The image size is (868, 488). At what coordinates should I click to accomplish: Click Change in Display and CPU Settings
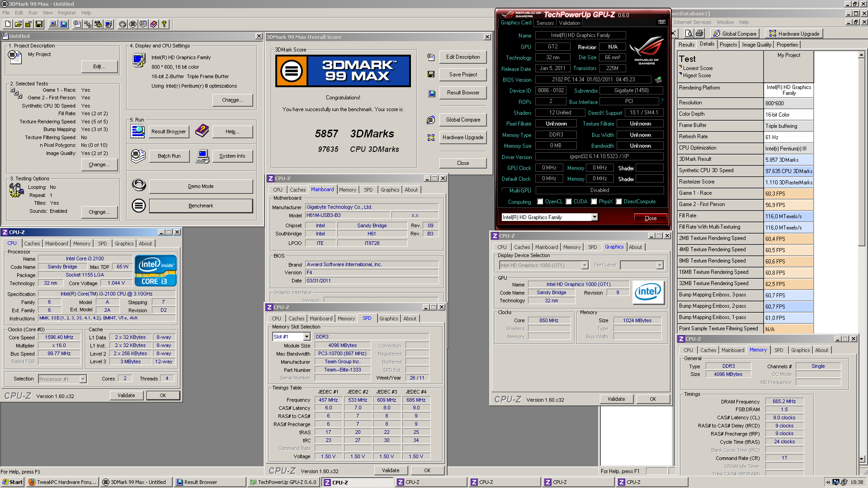point(232,100)
